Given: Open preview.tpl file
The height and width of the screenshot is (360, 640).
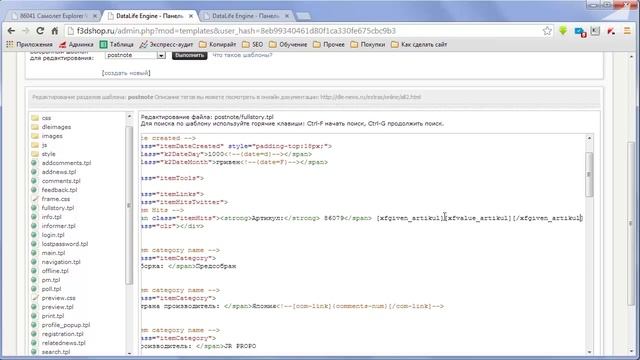Looking at the screenshot, I should point(57,307).
